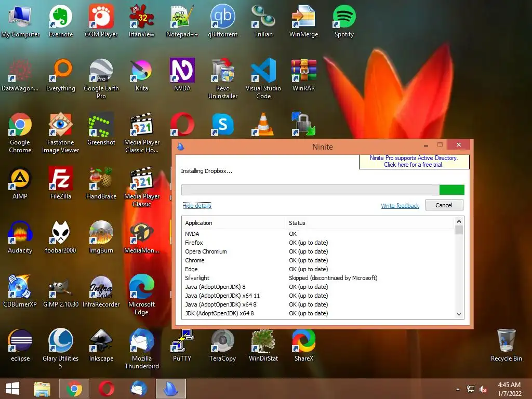This screenshot has width=532, height=399.
Task: Select the Opera Chromium list row
Action: click(318, 251)
